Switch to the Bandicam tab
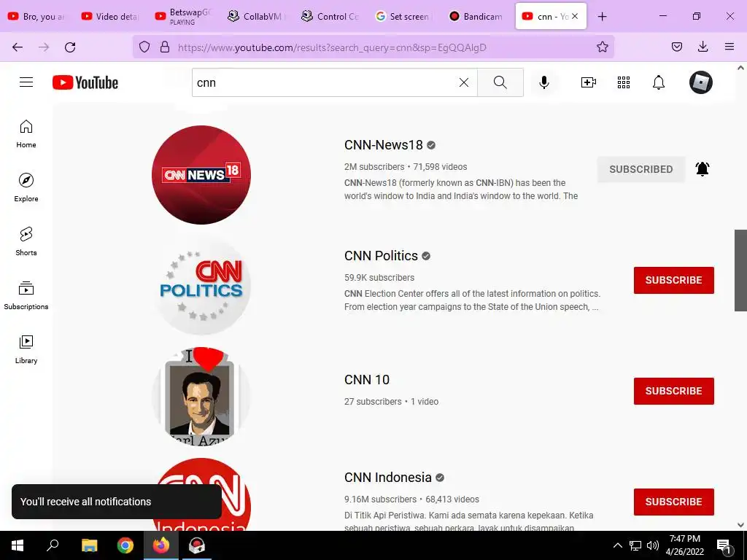 click(x=477, y=16)
